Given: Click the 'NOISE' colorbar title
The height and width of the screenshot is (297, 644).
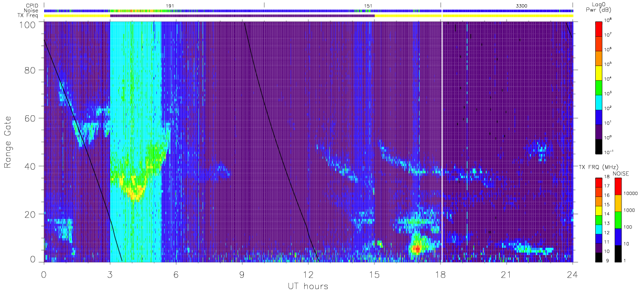Looking at the screenshot, I should (x=621, y=173).
